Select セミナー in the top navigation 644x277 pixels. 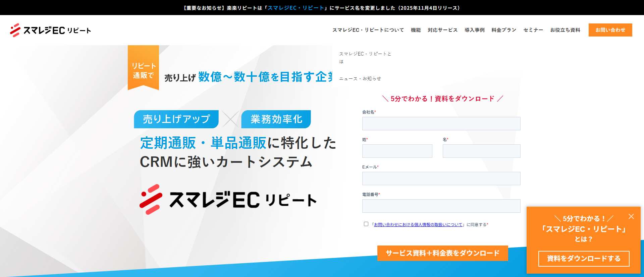(533, 30)
